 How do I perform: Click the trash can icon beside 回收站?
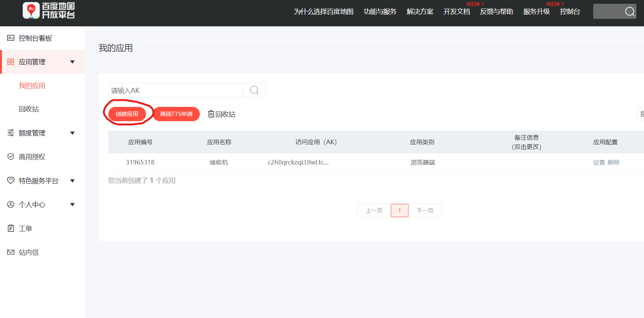pos(211,114)
